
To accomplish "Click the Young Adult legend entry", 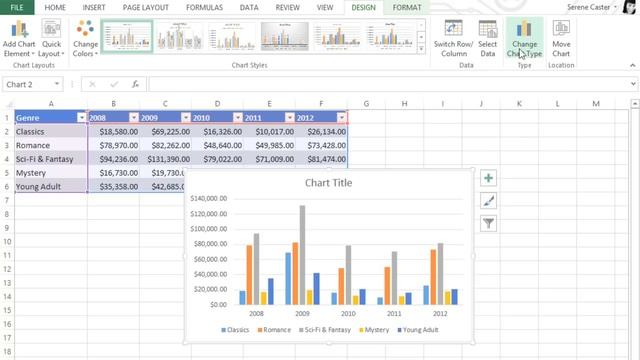I will click(x=418, y=330).
